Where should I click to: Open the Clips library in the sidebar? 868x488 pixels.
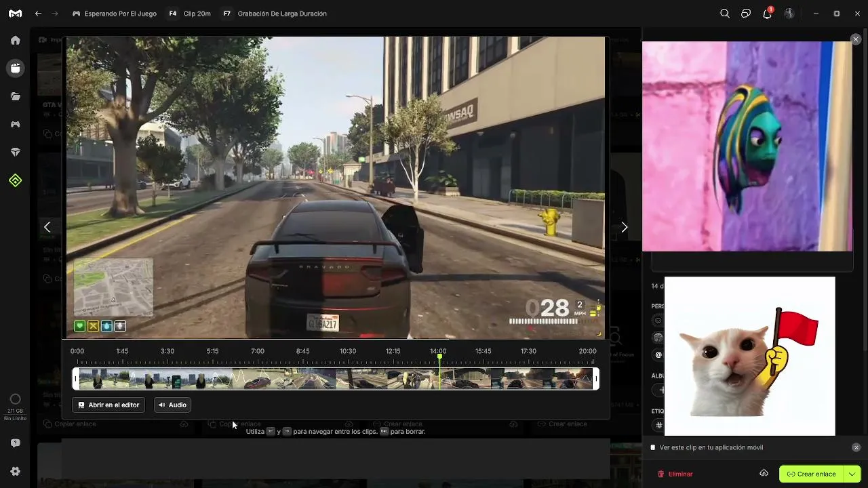15,68
